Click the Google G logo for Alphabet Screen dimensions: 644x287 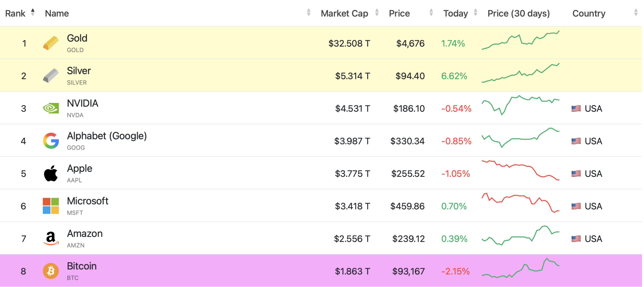click(x=51, y=141)
